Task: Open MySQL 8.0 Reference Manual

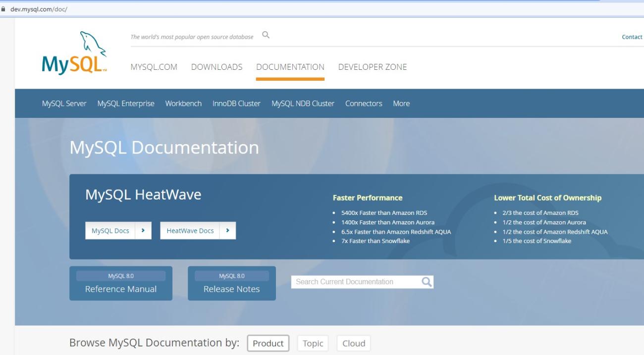Action: (x=121, y=283)
